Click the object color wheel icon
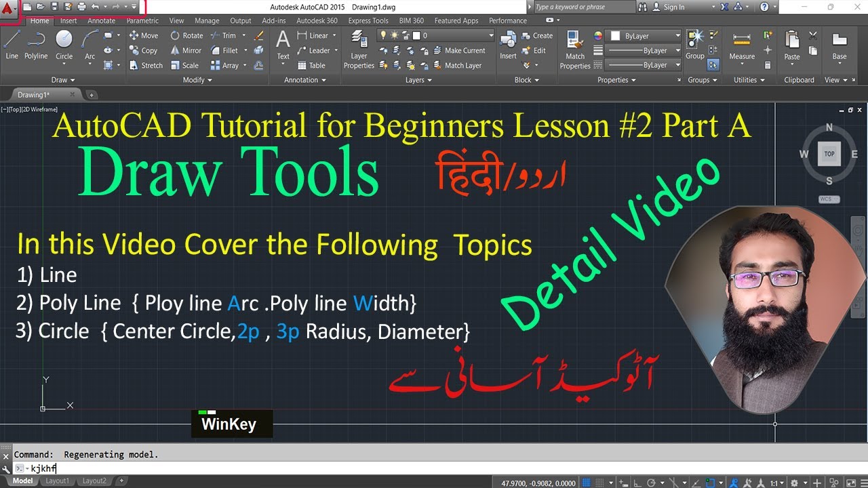Screen dimensions: 868x488 point(598,35)
